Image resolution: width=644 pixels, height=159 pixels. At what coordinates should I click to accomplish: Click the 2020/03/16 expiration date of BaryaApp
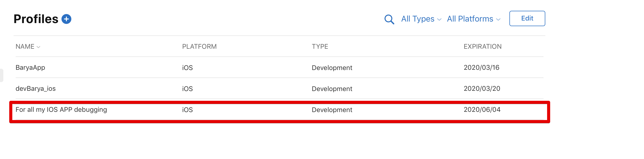point(481,68)
